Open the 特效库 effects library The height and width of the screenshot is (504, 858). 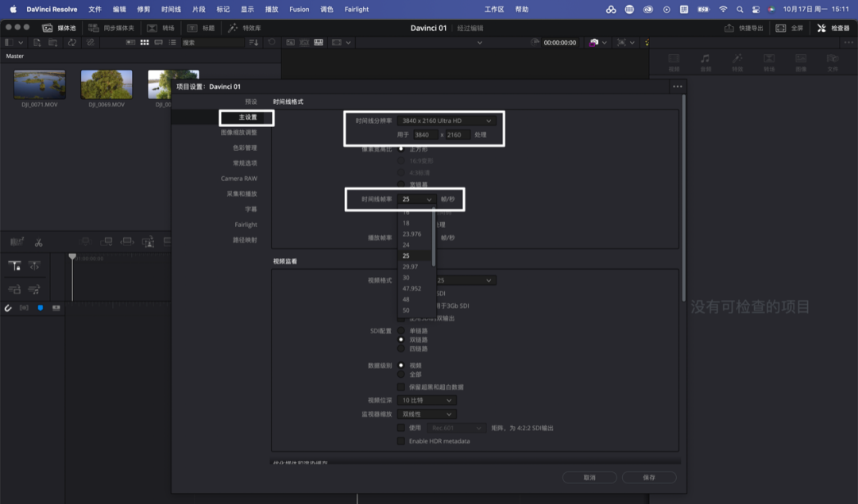(245, 28)
